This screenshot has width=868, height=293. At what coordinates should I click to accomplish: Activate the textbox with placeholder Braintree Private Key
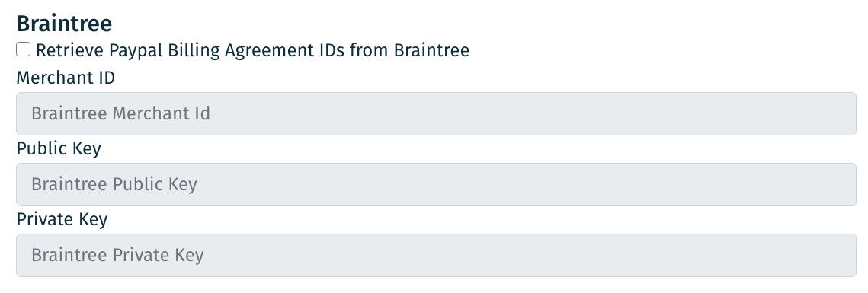(x=436, y=256)
